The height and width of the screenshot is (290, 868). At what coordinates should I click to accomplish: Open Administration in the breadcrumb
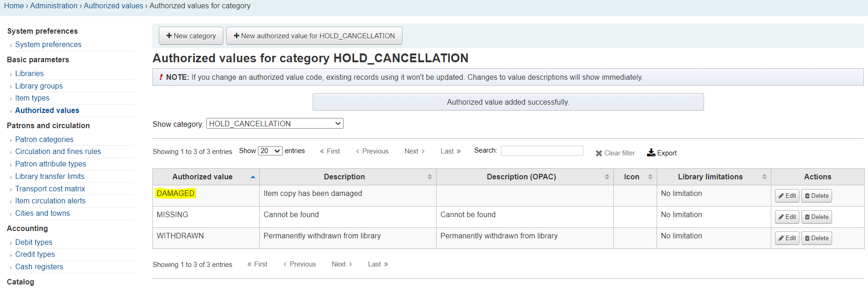coord(54,6)
